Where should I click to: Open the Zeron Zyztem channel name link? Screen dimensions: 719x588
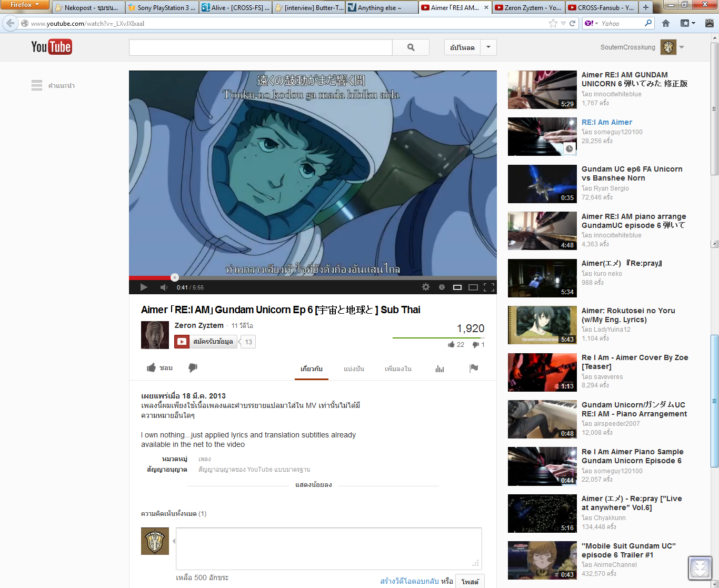199,326
